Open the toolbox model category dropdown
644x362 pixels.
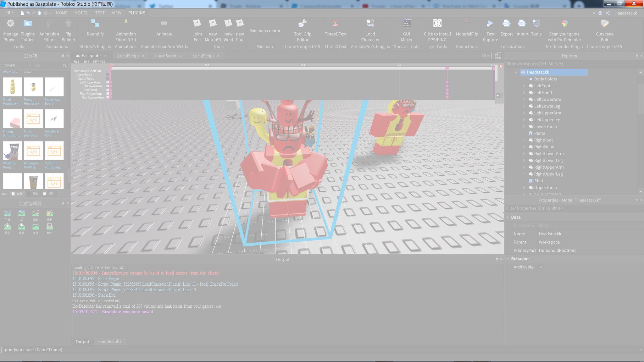(x=17, y=66)
